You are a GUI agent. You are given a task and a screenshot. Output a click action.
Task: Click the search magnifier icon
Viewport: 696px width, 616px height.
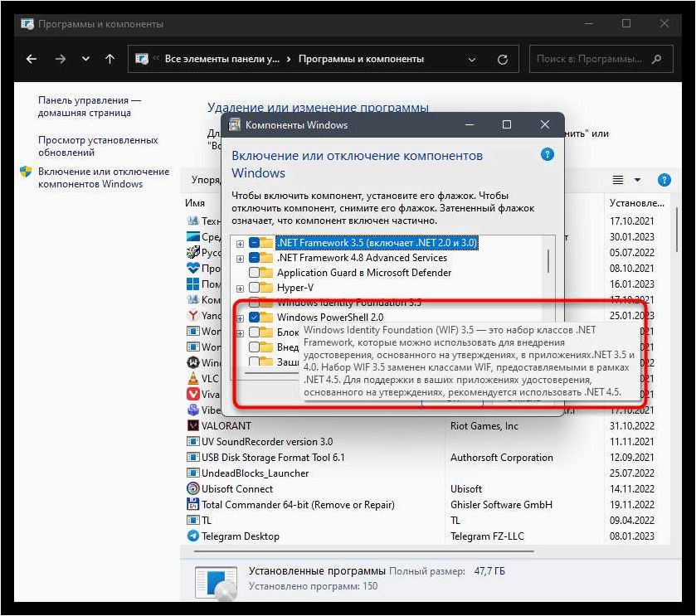click(656, 59)
